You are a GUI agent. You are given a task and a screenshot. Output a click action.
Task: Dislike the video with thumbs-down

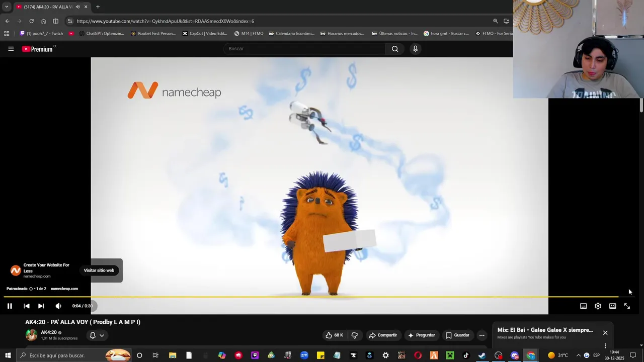(355, 335)
